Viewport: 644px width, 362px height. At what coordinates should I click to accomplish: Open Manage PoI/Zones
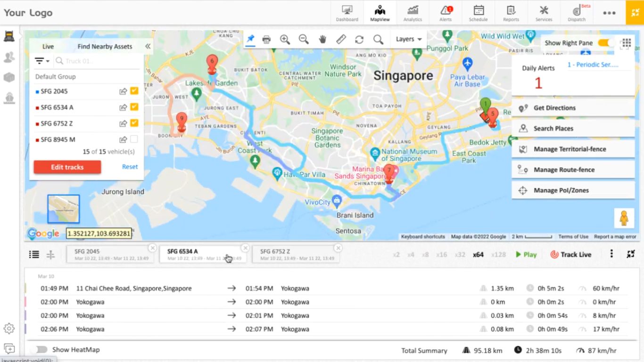[x=573, y=191]
